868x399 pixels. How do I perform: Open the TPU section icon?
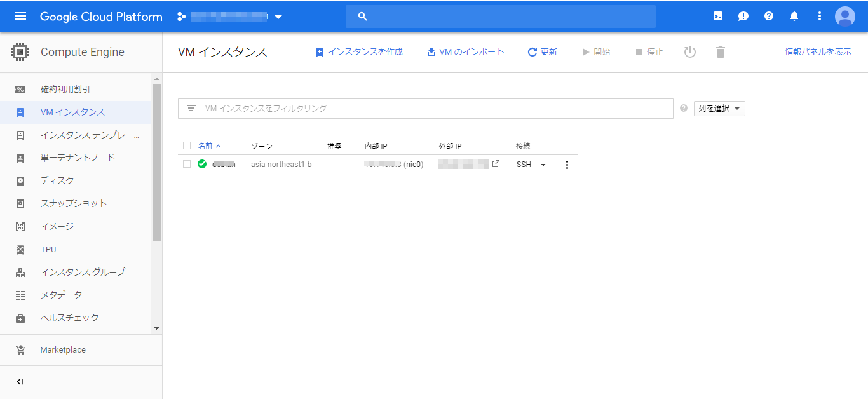tap(19, 249)
